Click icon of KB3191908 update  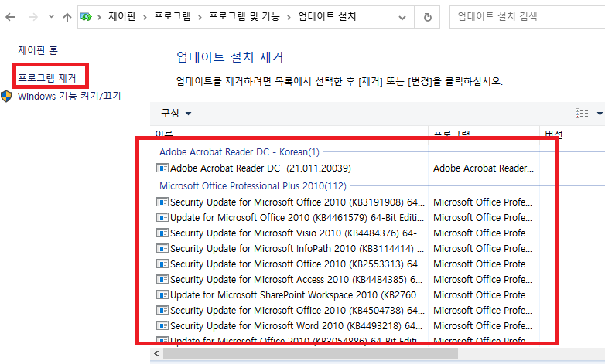162,202
